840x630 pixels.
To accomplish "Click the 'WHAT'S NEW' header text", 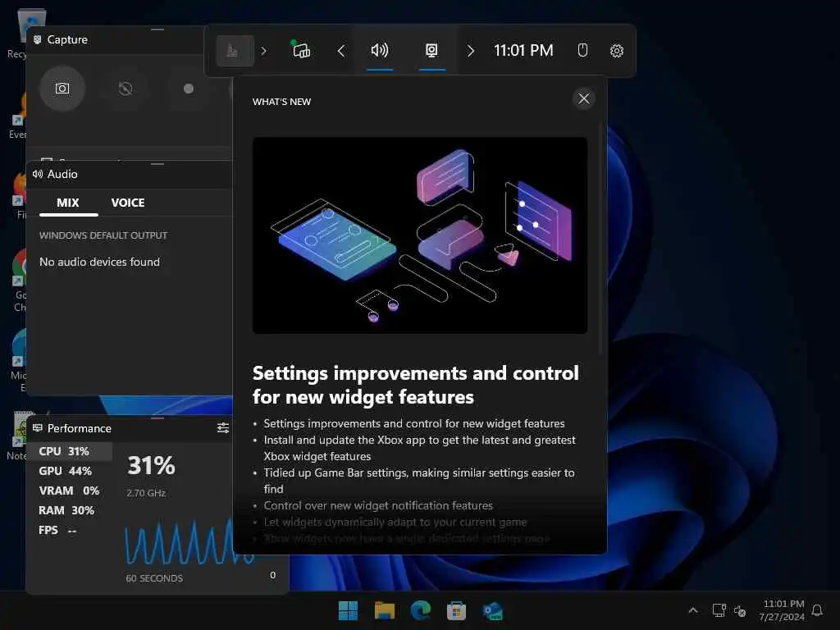I will (282, 102).
